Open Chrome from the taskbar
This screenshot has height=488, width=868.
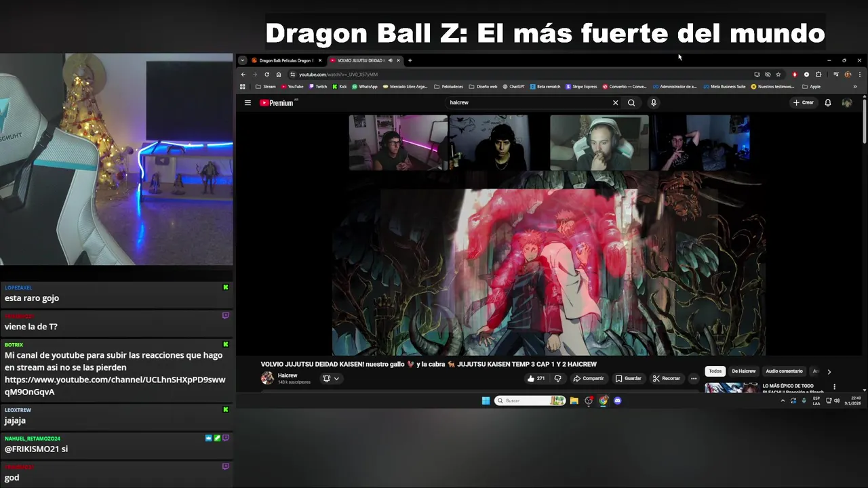pos(603,401)
